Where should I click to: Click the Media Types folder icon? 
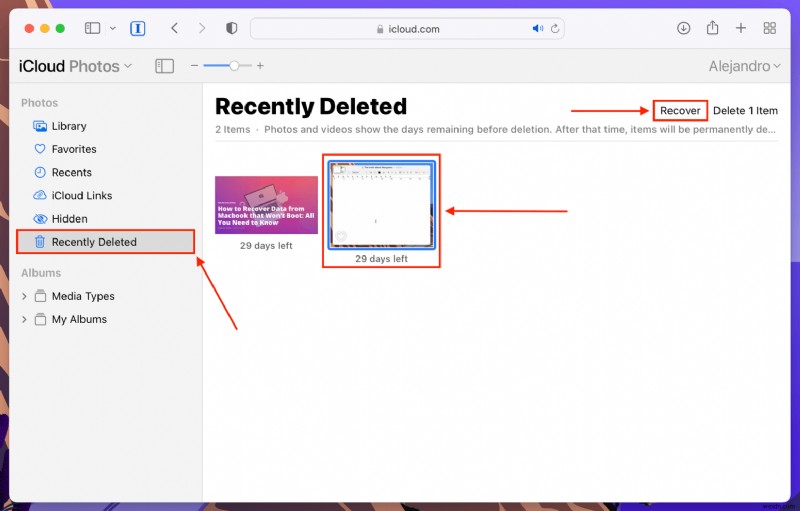(40, 296)
